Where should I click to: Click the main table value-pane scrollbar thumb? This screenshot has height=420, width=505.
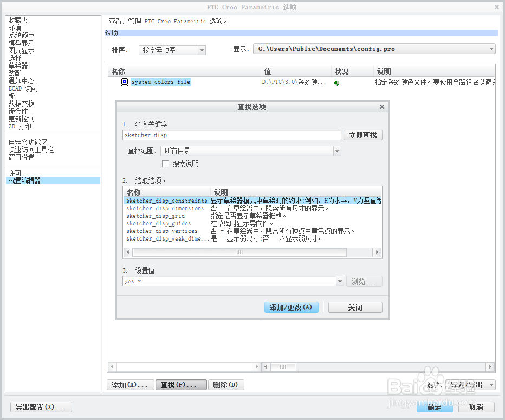[x=283, y=366]
